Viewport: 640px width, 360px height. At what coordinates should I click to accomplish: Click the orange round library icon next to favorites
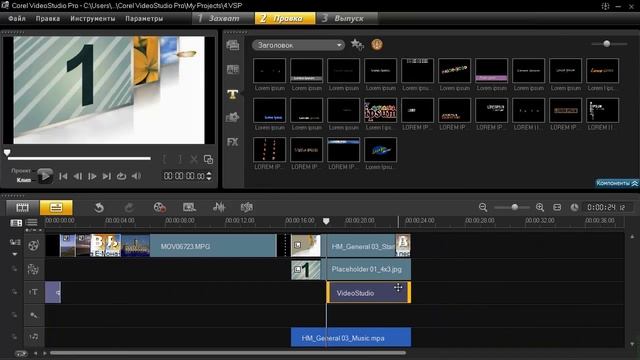click(377, 44)
